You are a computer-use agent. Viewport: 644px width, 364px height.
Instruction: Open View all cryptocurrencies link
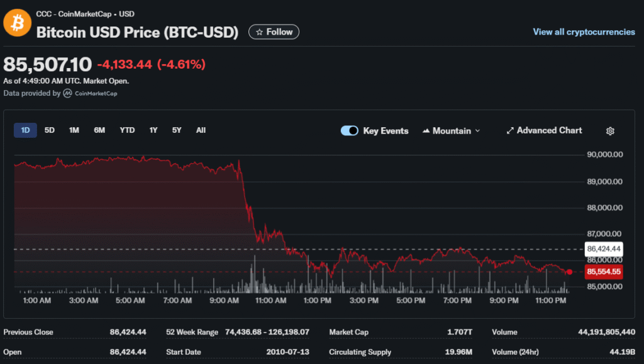[584, 32]
